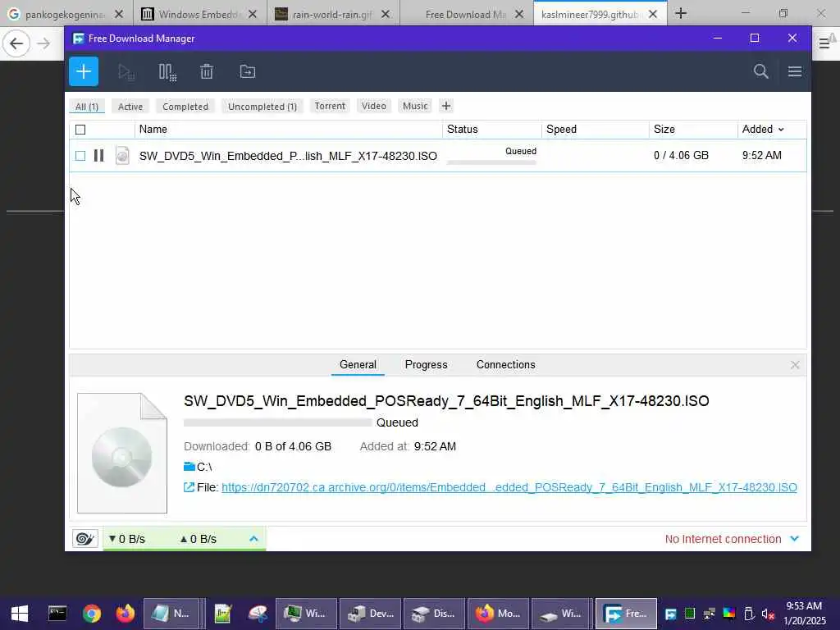Open the Dis... taskbar window
The height and width of the screenshot is (630, 840).
[434, 614]
